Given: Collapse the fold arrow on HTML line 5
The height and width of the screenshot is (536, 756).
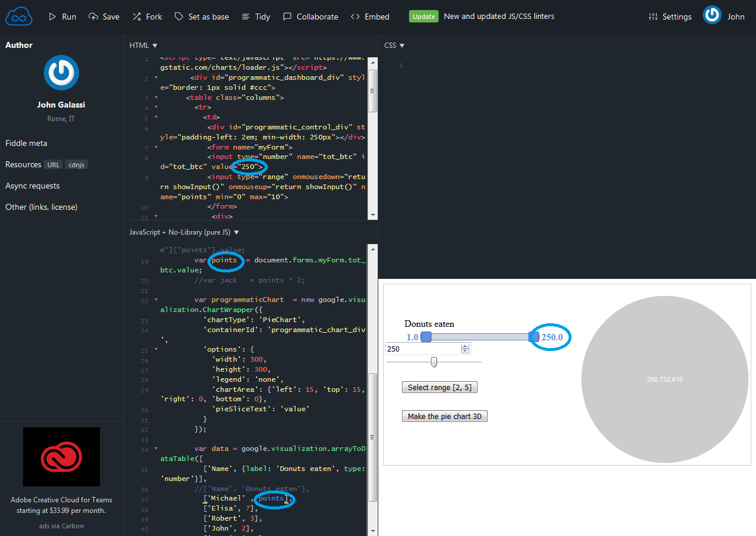Looking at the screenshot, I should coord(156,118).
